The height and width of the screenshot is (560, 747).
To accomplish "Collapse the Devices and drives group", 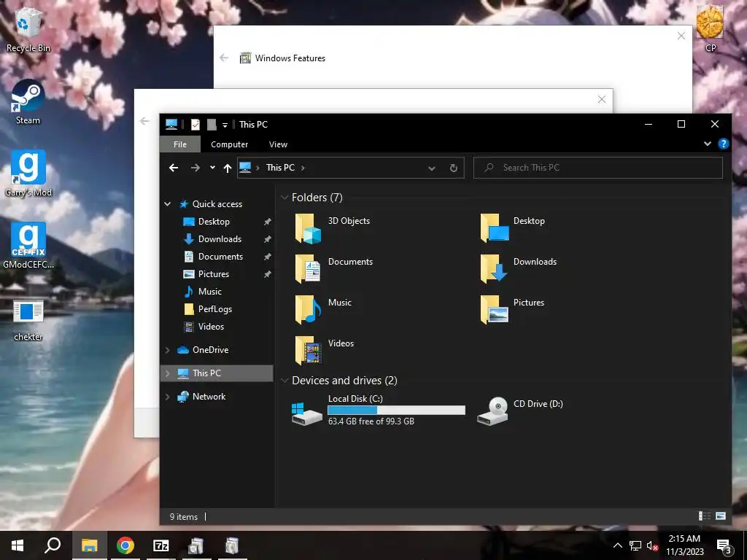I will (285, 381).
